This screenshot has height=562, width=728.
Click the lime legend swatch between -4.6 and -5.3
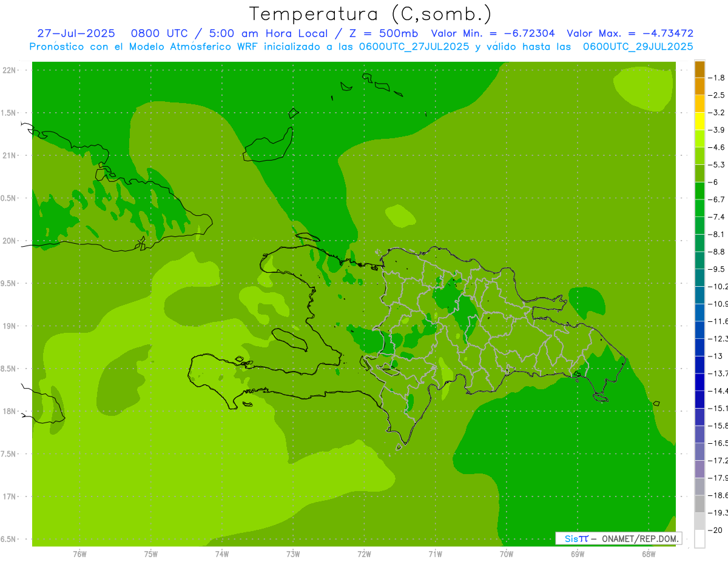699,156
